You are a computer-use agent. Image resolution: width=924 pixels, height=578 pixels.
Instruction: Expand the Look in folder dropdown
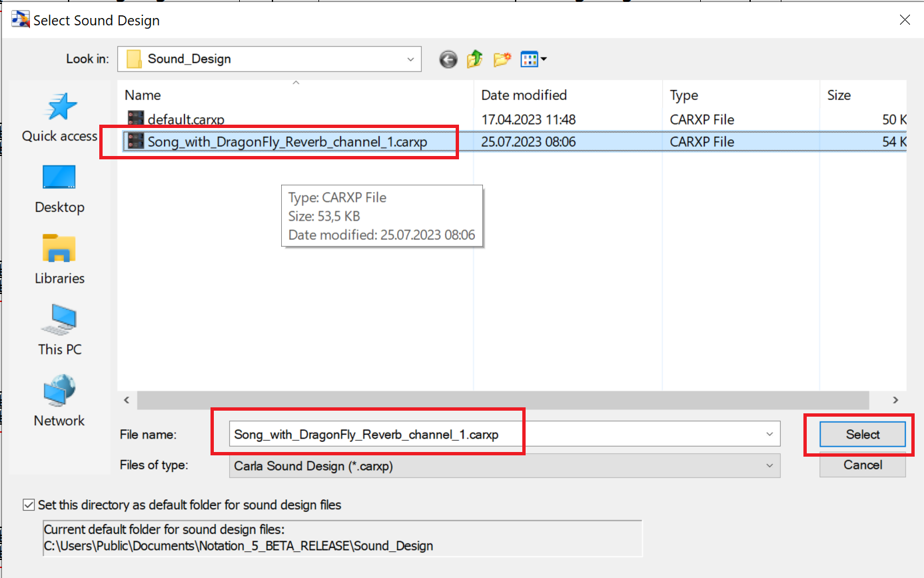[x=410, y=59]
